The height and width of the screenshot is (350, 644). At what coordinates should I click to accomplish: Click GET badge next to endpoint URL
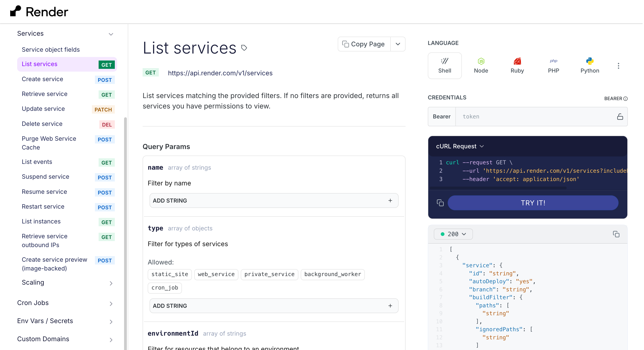point(151,73)
